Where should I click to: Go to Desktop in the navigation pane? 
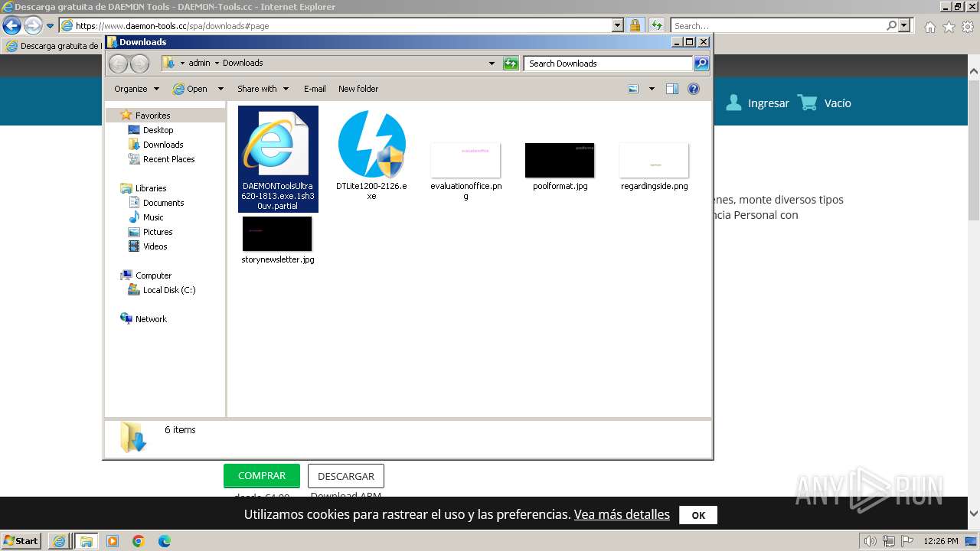[158, 130]
